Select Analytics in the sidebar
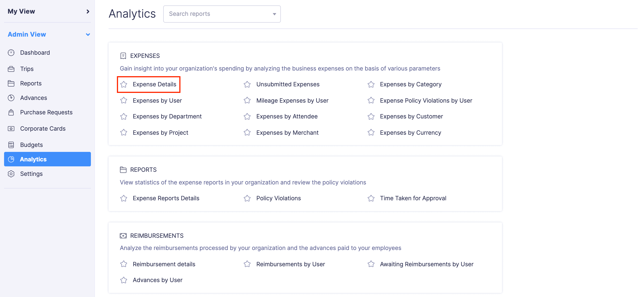644x297 pixels. 33,159
